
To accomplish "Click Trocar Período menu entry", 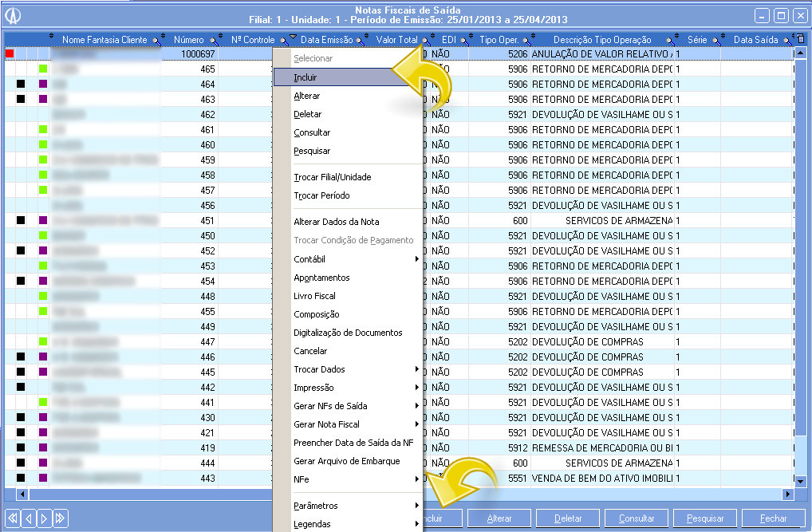I will (321, 195).
